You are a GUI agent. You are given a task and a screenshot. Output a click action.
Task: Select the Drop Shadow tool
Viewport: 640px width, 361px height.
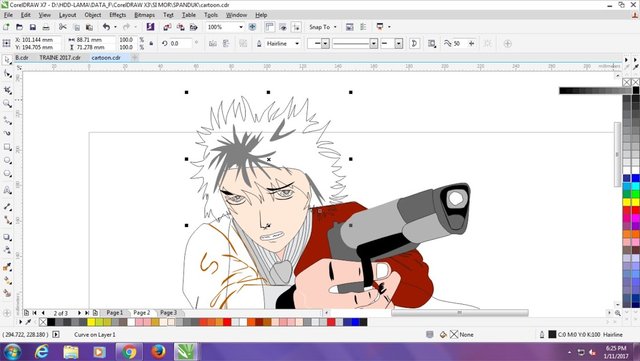(x=7, y=237)
